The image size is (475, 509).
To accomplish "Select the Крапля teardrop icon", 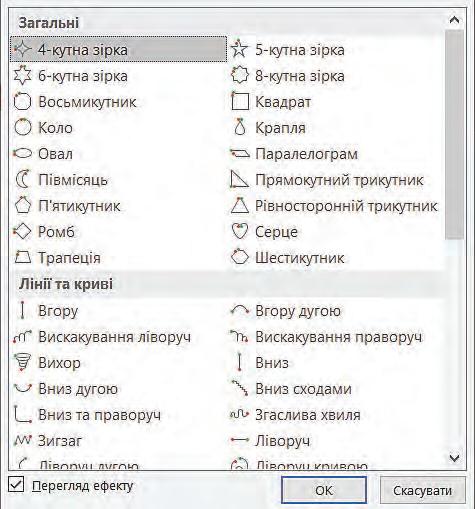I will pos(240,127).
